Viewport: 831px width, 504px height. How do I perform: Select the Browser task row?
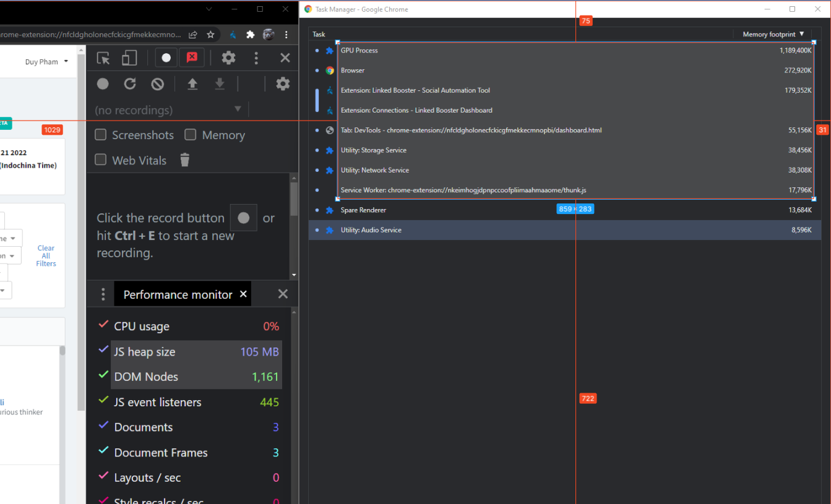(565, 70)
